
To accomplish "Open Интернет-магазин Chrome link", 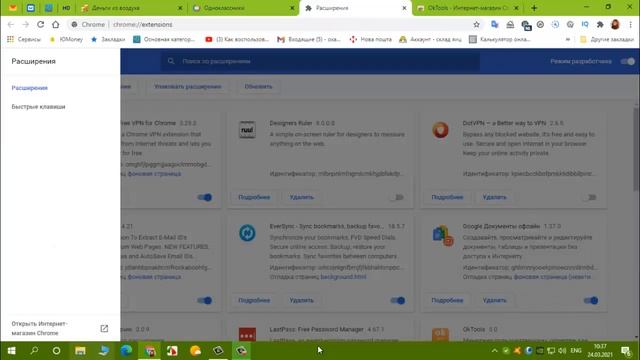I will [40, 328].
